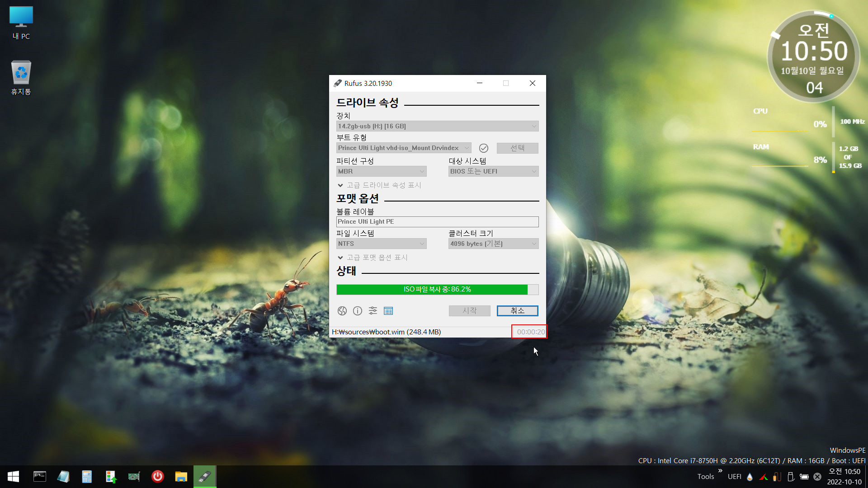The image size is (868, 488).
Task: Open Rufus language selection globe icon
Action: 342,311
